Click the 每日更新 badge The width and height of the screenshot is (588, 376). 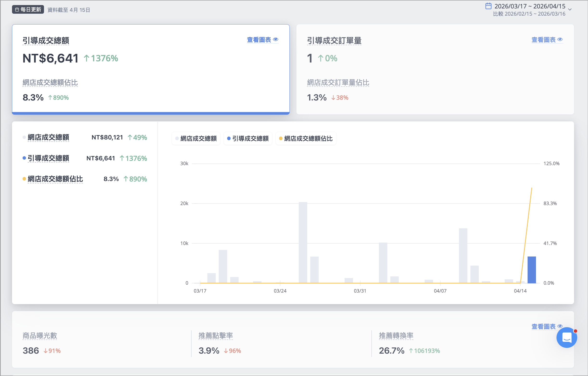[28, 10]
